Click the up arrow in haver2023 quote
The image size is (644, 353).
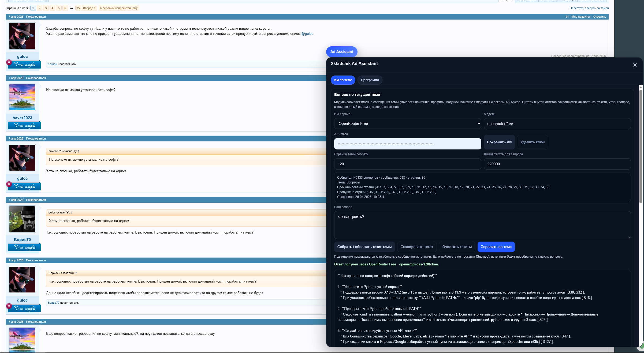(x=78, y=151)
